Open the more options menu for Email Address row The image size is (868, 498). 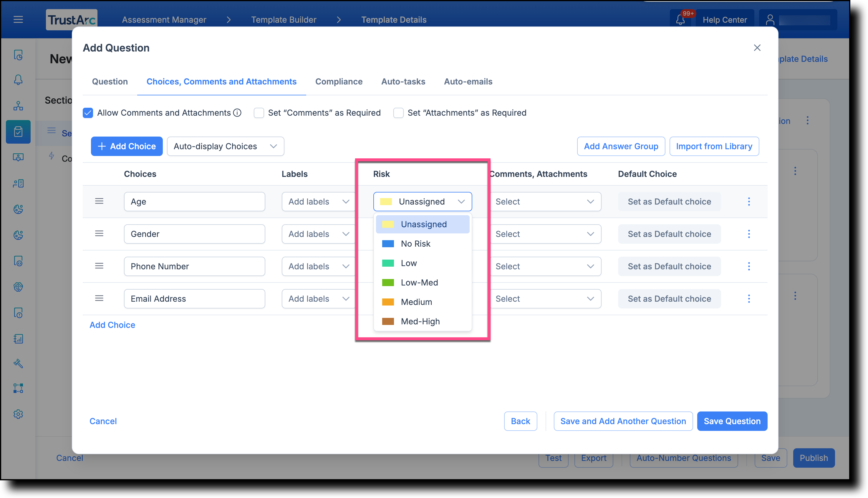pyautogui.click(x=749, y=299)
